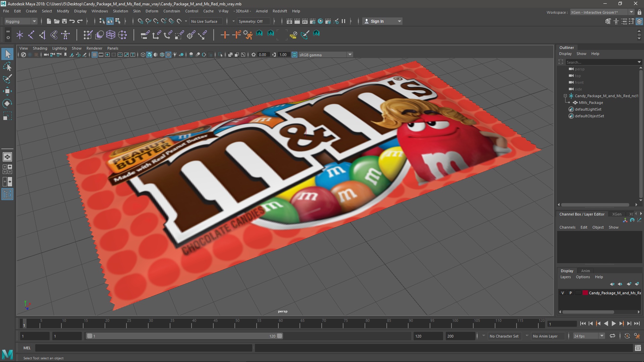The width and height of the screenshot is (644, 362).
Task: Open Workspace XGen Interactive Groom dropdown
Action: coord(602,12)
